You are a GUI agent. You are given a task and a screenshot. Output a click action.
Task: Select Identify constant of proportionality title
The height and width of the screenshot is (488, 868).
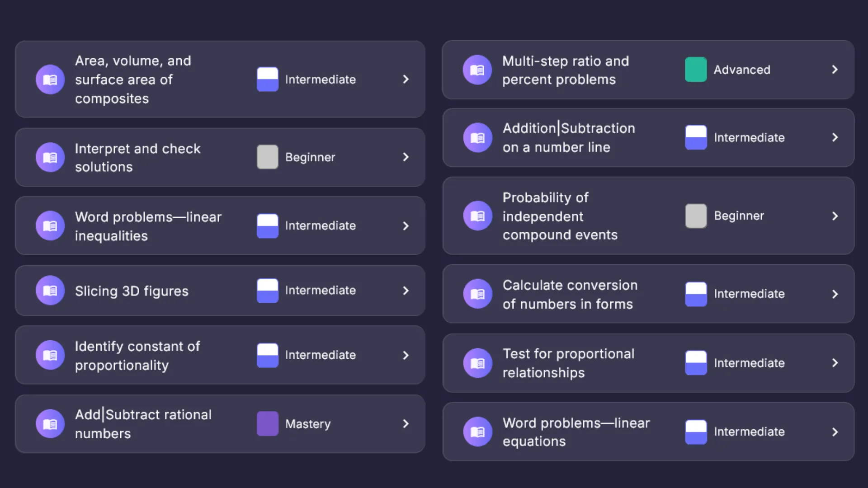[x=137, y=356]
